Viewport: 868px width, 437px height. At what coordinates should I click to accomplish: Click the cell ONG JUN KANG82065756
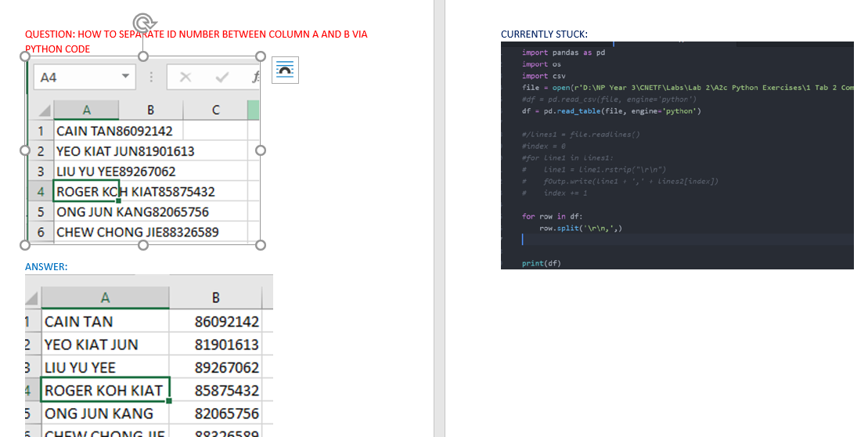(x=132, y=212)
